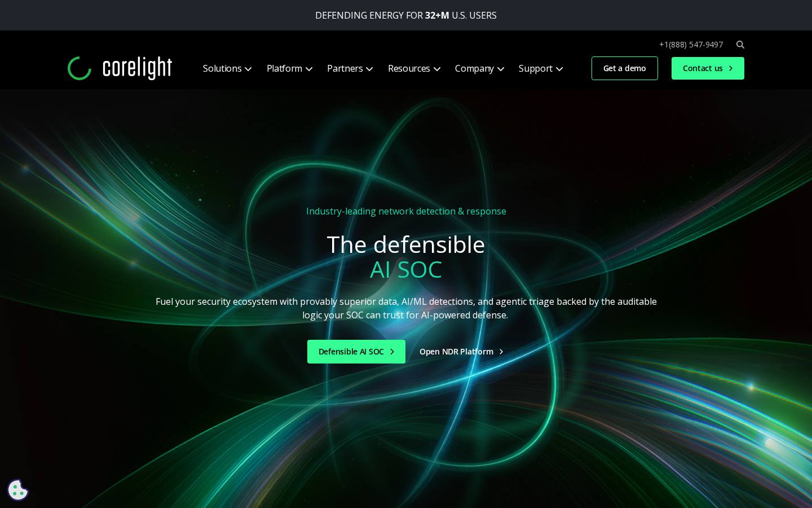Click the Corelight logo
This screenshot has height=508, width=812.
(x=120, y=68)
